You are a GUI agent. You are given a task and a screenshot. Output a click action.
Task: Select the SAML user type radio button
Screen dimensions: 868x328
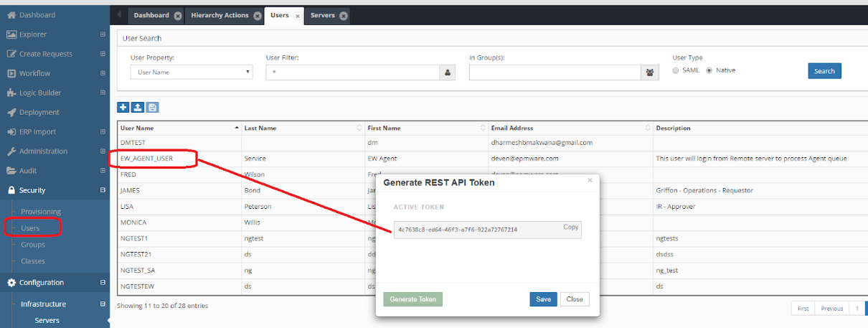pos(676,70)
